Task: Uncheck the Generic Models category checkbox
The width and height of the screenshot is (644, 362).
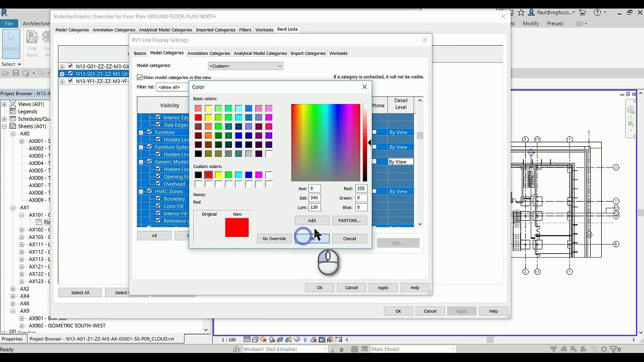Action: (x=149, y=162)
